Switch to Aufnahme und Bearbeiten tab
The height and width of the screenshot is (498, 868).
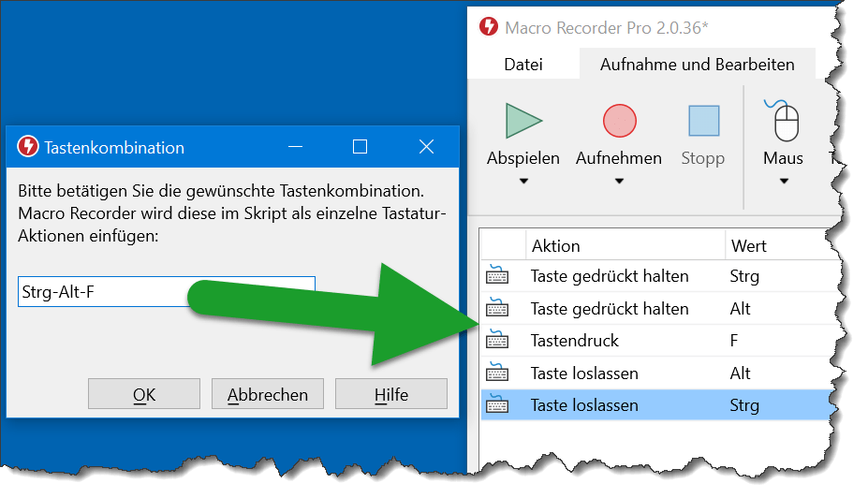pos(697,65)
